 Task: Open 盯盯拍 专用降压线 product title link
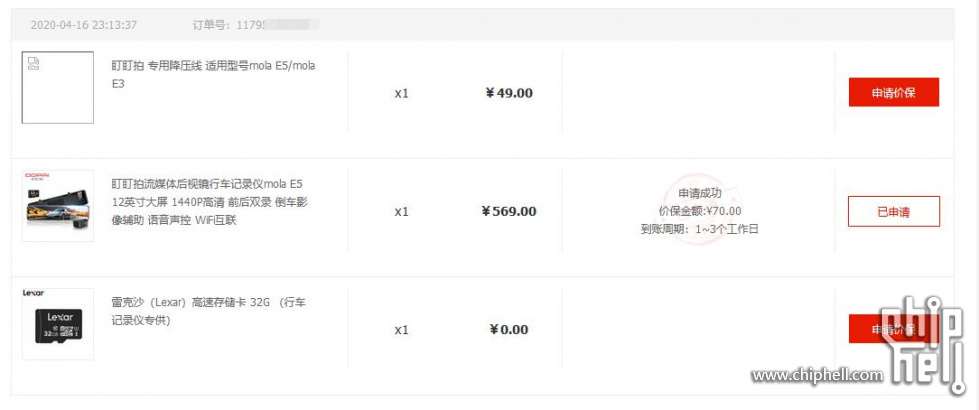click(214, 74)
